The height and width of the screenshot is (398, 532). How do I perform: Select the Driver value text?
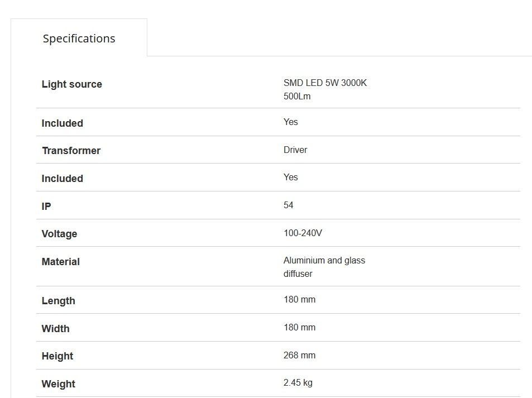coord(295,150)
